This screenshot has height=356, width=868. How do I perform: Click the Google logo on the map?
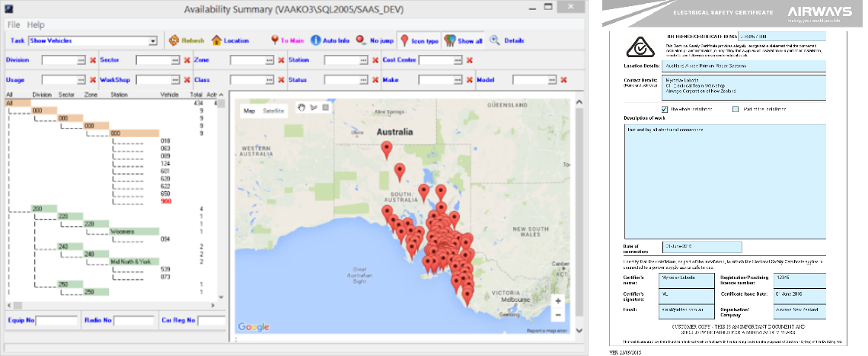point(254,326)
